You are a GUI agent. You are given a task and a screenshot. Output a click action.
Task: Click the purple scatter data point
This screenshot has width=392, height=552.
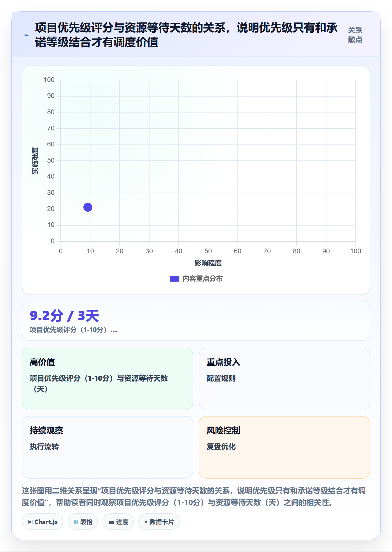pos(88,207)
